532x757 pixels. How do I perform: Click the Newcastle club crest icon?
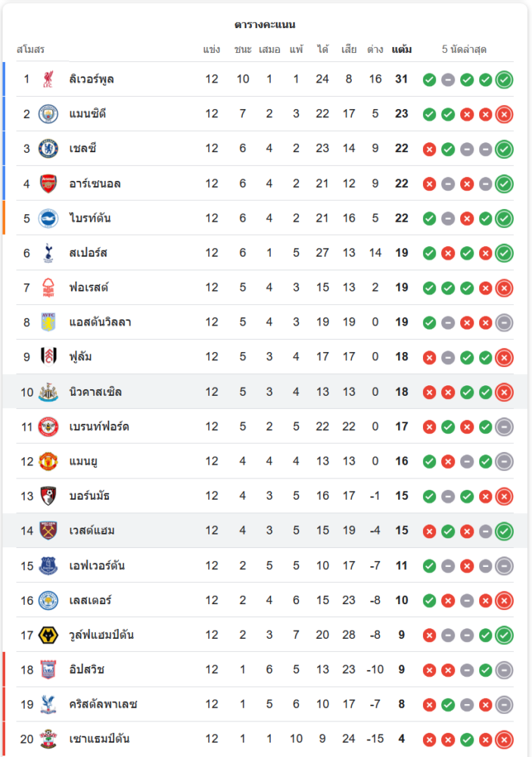click(x=48, y=392)
